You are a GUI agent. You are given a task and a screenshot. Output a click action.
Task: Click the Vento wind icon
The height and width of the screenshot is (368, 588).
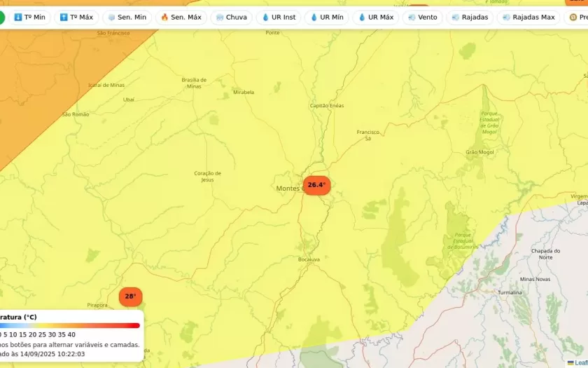click(x=412, y=17)
